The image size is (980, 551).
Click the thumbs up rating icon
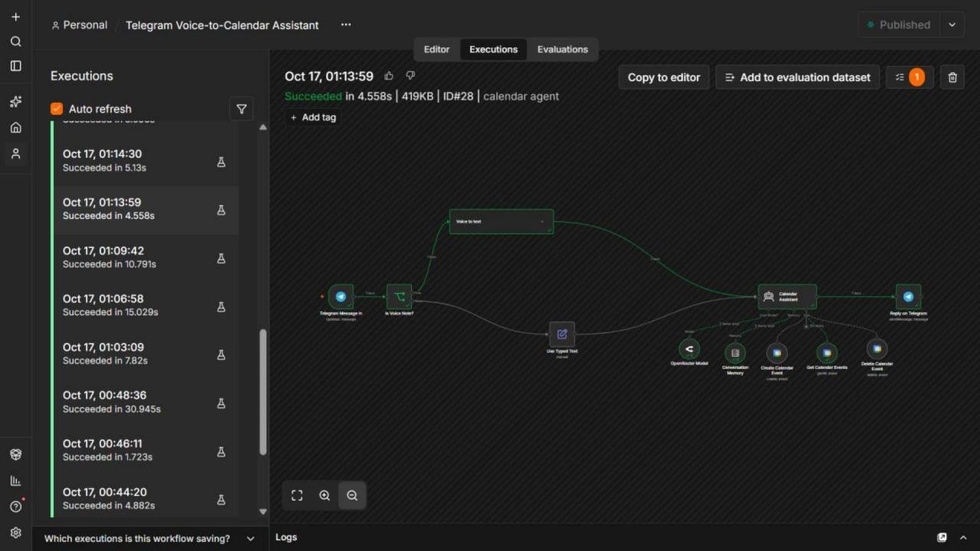[389, 76]
